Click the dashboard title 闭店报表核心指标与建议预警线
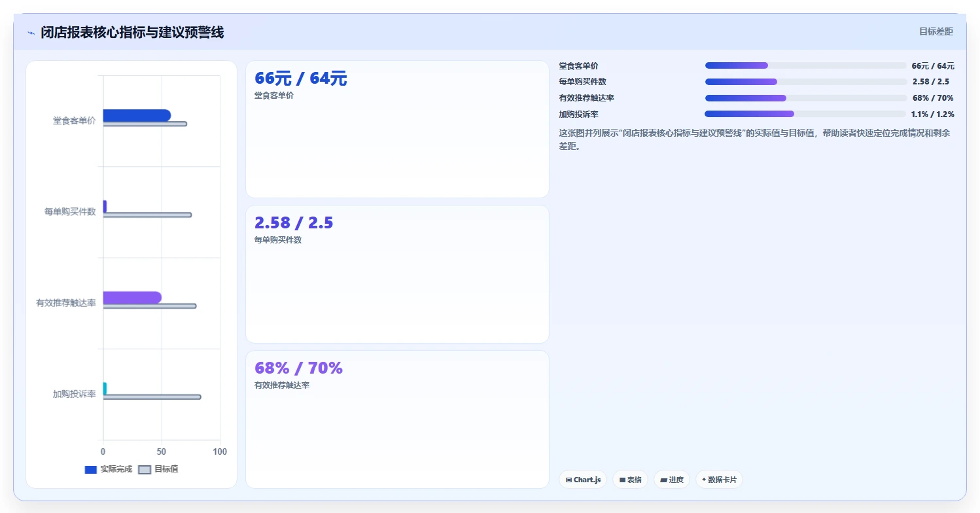The height and width of the screenshot is (513, 980). (132, 32)
